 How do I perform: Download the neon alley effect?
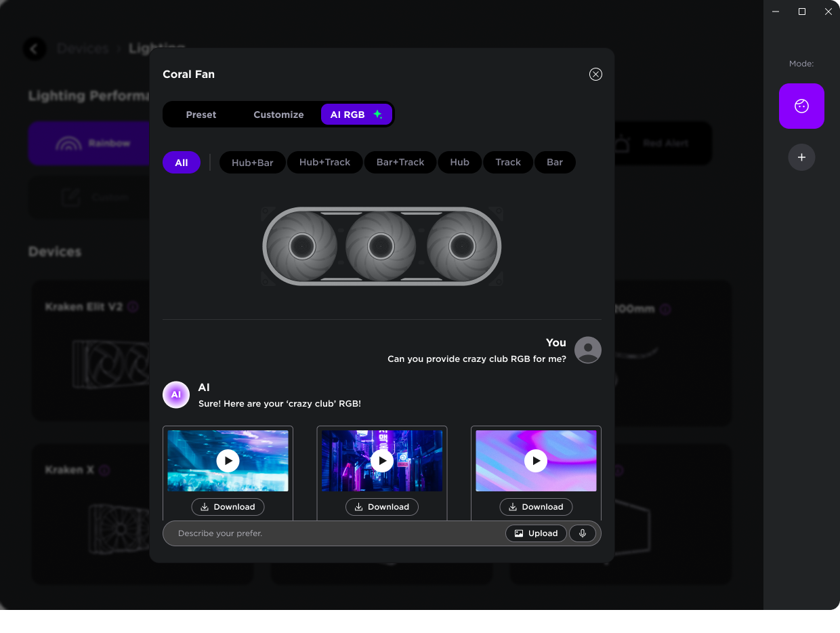pos(382,507)
